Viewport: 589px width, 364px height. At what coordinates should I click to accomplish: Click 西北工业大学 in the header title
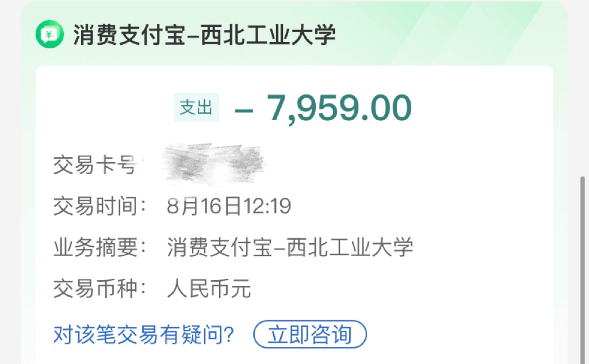[268, 35]
